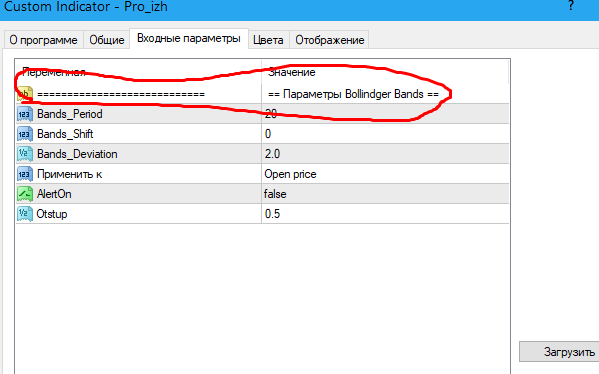Click the Значение column header
This screenshot has width=599, height=374.
pos(385,72)
